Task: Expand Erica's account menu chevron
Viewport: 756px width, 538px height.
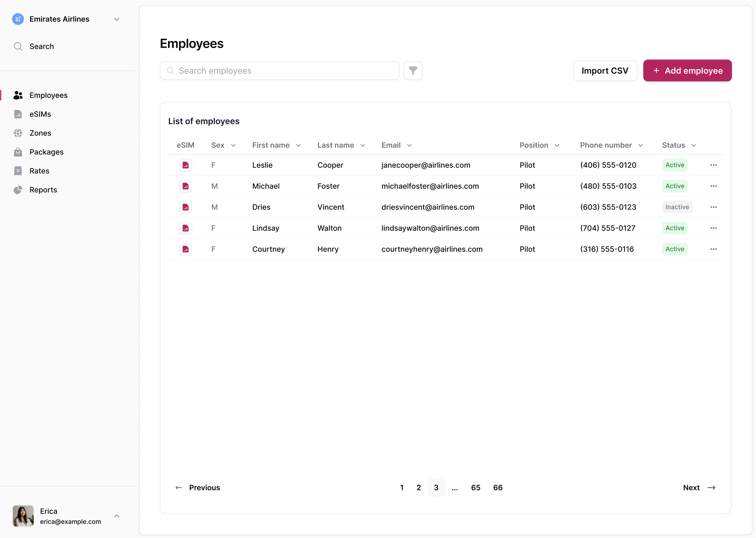Action: coord(117,516)
